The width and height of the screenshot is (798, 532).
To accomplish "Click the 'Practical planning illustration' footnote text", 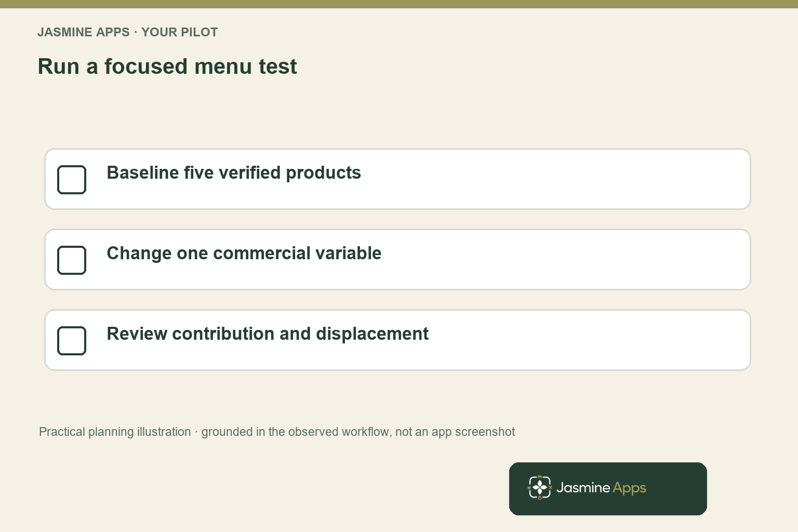I will pyautogui.click(x=277, y=432).
